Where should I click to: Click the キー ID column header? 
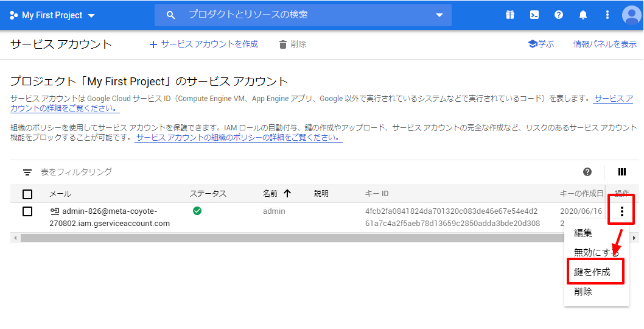click(377, 194)
